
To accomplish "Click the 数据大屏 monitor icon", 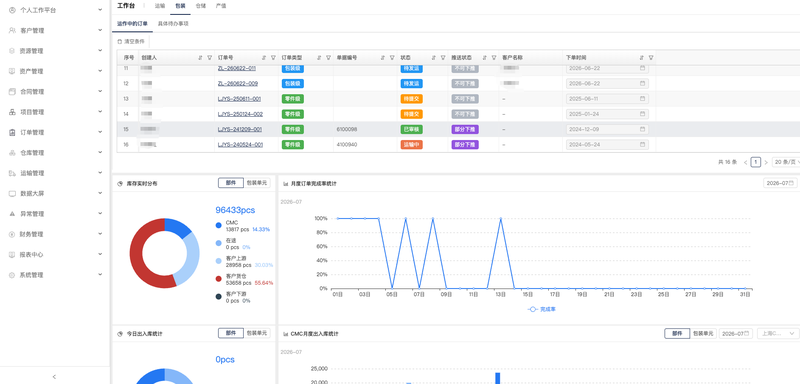I will coord(12,193).
